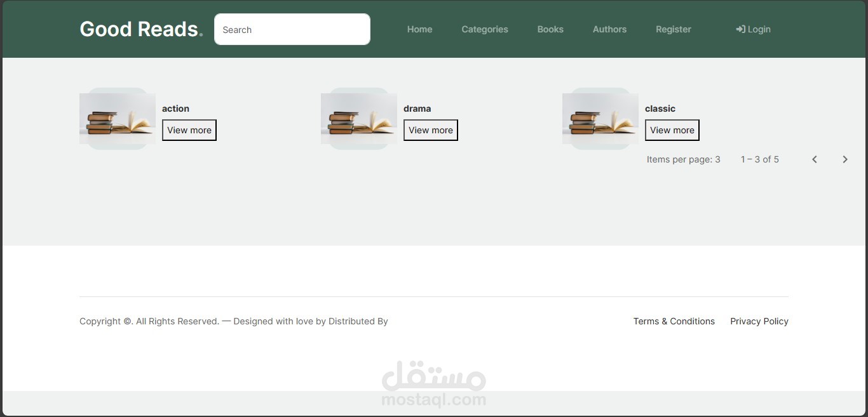Go to previous page of categories
The width and height of the screenshot is (868, 417).
tap(815, 159)
